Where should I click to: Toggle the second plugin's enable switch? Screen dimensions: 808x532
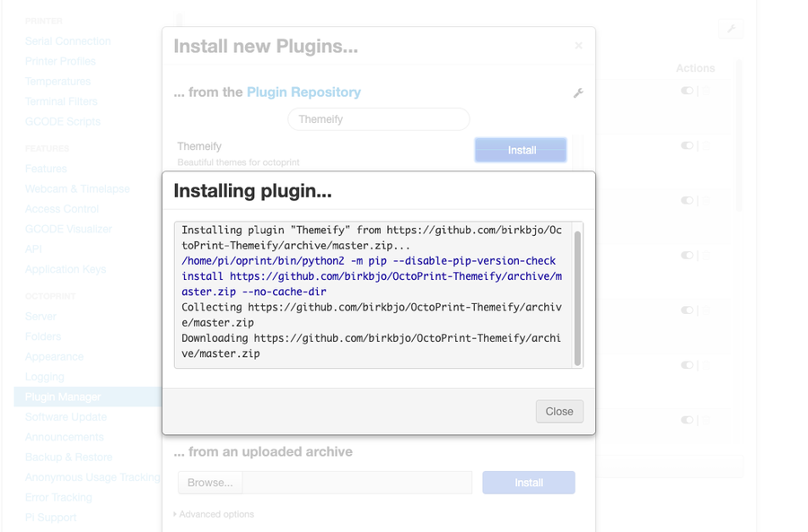coord(687,145)
